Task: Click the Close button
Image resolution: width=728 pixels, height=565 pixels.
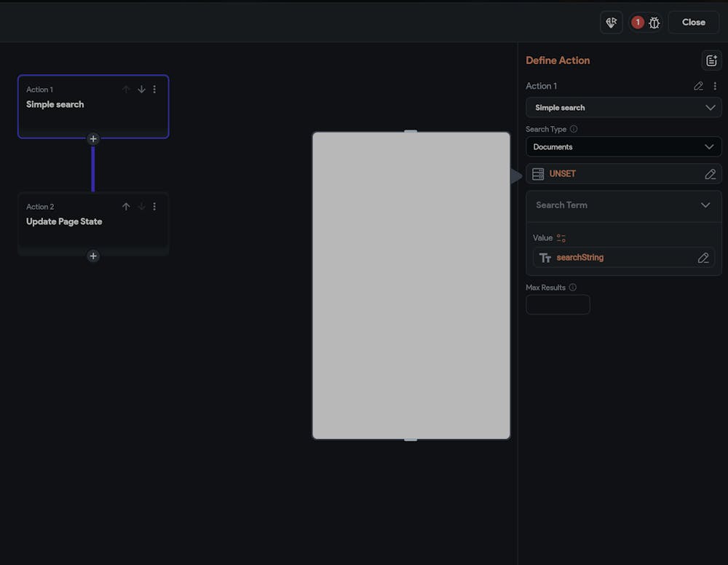Action: [693, 23]
